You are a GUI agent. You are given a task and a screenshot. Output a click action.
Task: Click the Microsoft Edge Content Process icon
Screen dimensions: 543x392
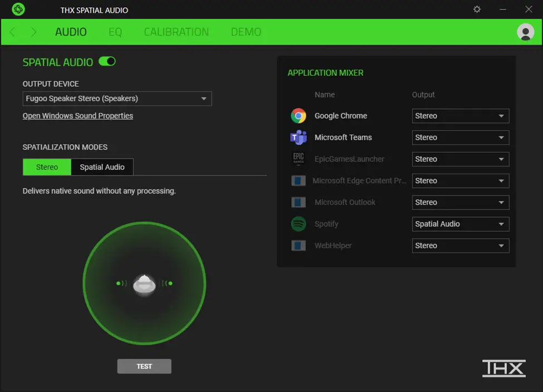298,181
